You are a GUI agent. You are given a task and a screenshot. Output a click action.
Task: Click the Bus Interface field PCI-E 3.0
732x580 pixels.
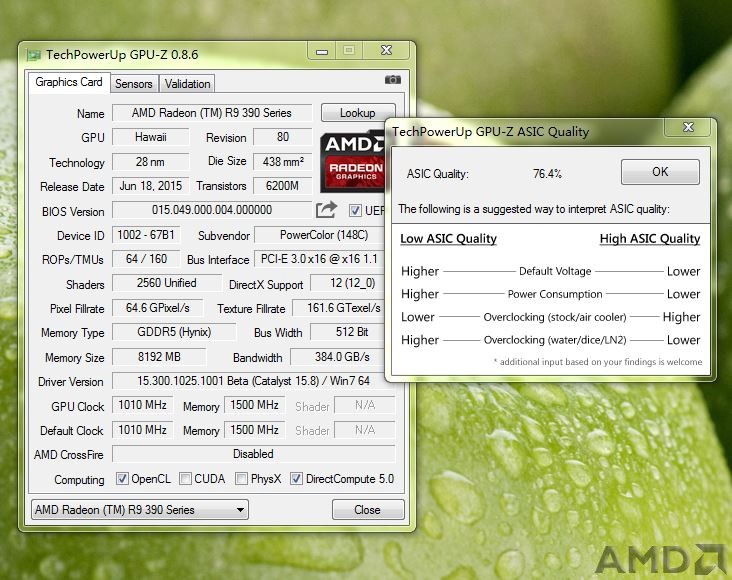coord(319,259)
